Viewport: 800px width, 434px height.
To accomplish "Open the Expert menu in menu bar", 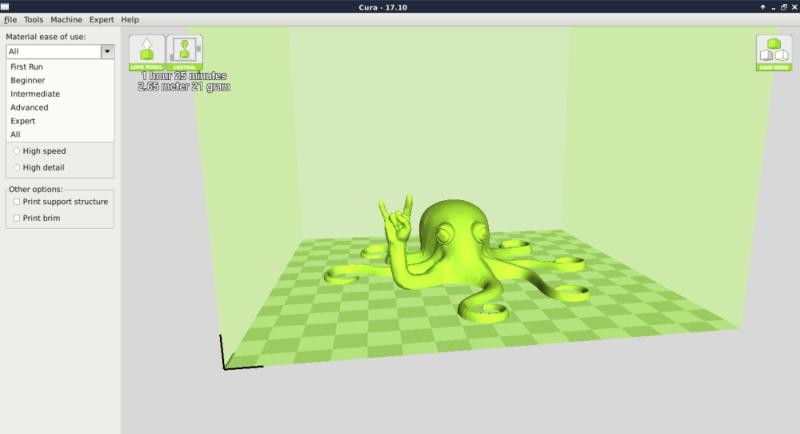I will coord(101,20).
